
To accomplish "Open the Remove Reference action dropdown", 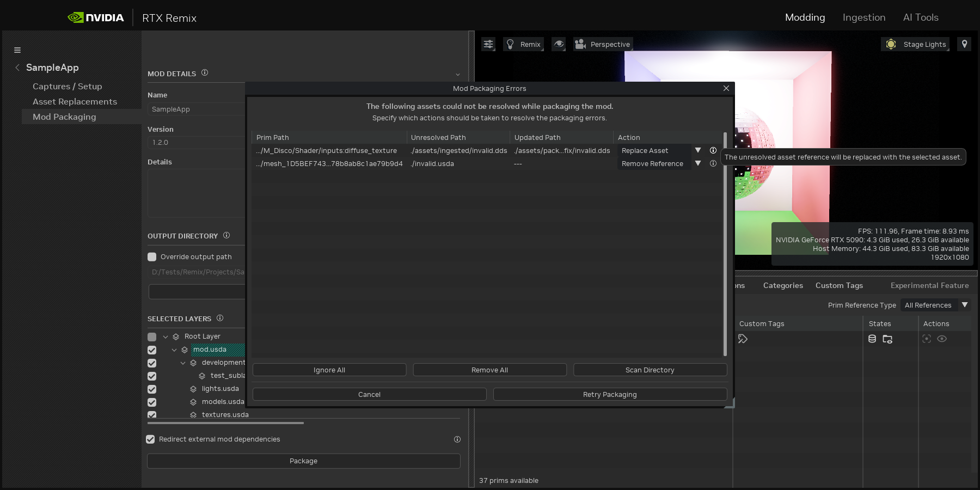I will point(697,163).
